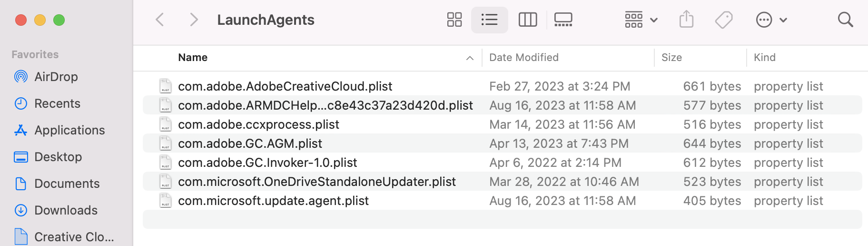Open the More actions ellipsis menu
Image resolution: width=868 pixels, height=246 pixels.
click(771, 20)
